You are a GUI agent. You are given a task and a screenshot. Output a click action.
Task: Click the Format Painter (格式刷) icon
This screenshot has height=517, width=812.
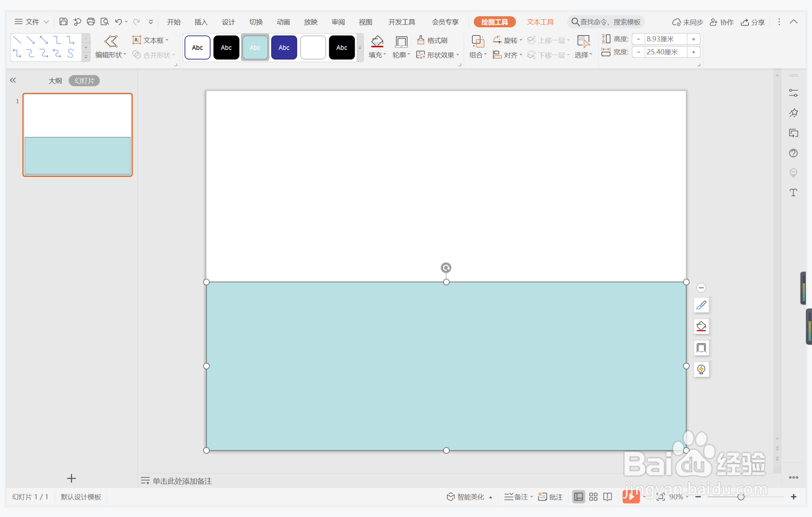(x=421, y=40)
